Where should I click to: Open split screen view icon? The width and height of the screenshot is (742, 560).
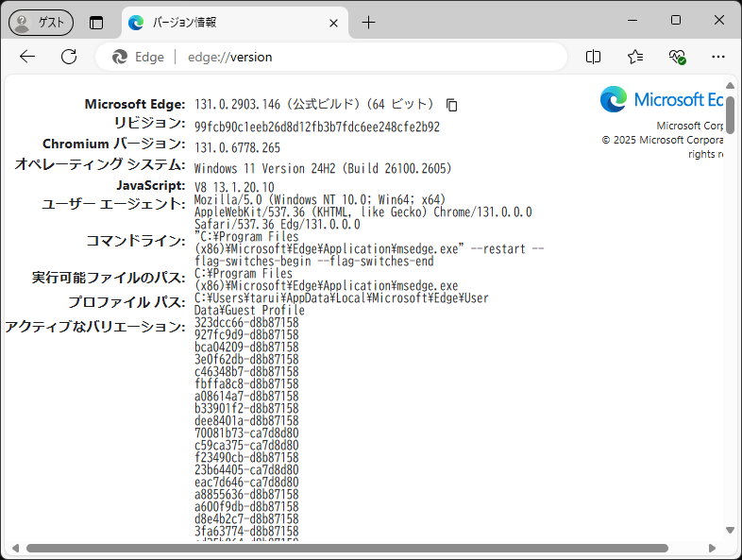pyautogui.click(x=593, y=57)
